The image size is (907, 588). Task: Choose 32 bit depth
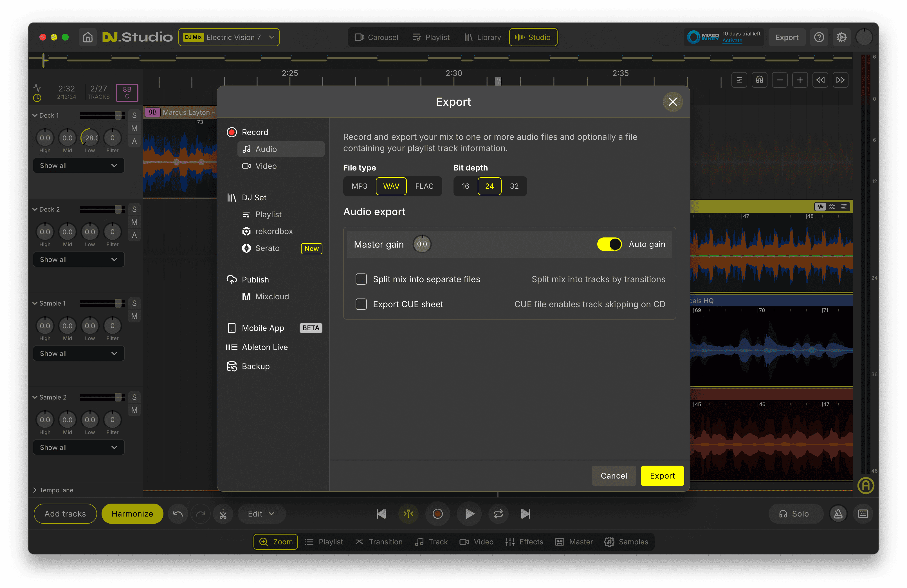click(514, 186)
